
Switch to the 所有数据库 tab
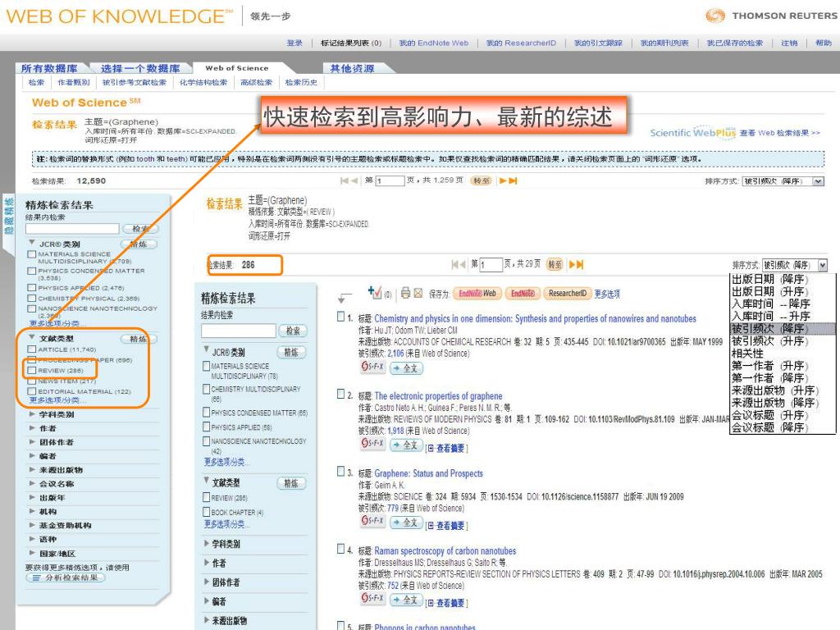pos(49,69)
